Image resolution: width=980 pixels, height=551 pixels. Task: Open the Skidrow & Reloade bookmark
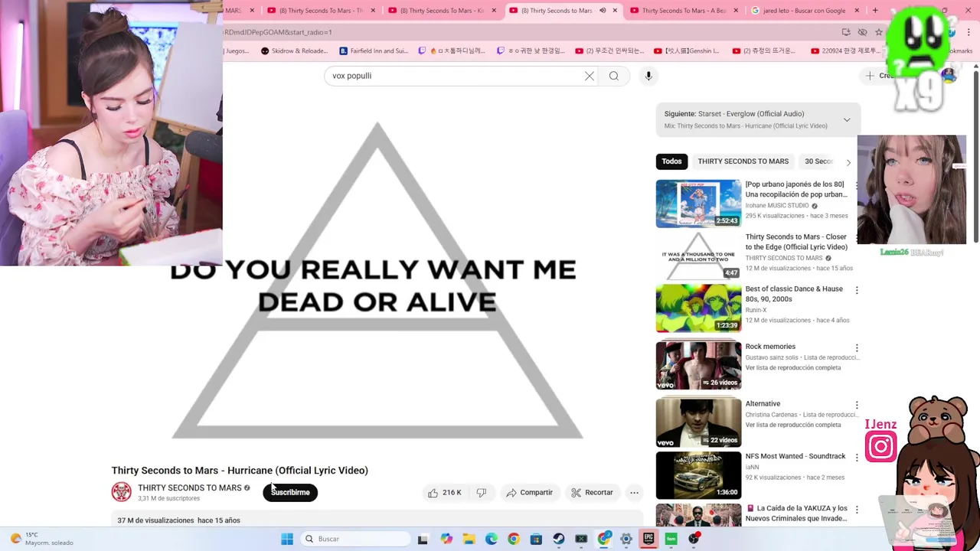tap(294, 51)
